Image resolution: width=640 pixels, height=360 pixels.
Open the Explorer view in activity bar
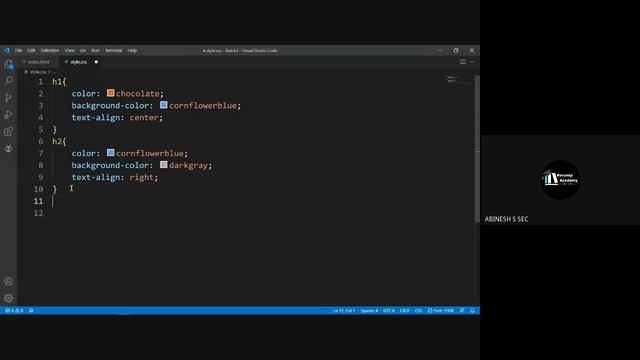click(x=9, y=64)
